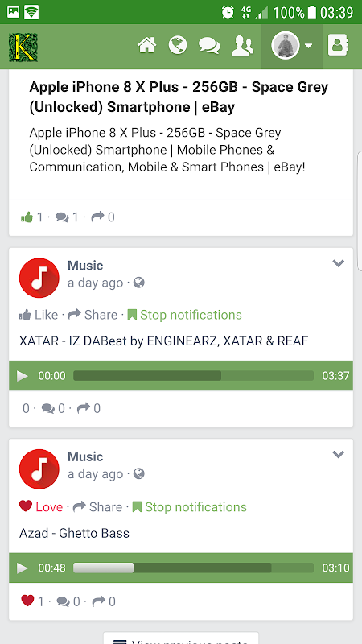Seek within the Azad track progress bar

[193, 568]
